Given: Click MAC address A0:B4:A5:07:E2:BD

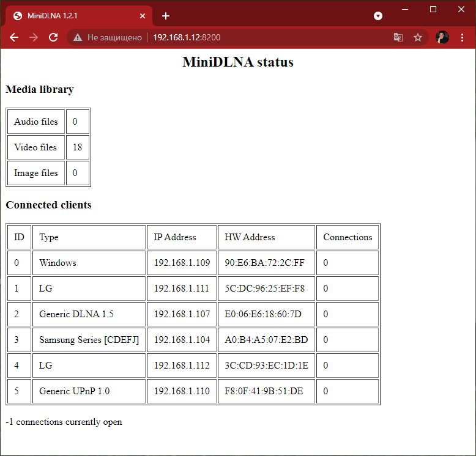Looking at the screenshot, I should (x=266, y=340).
